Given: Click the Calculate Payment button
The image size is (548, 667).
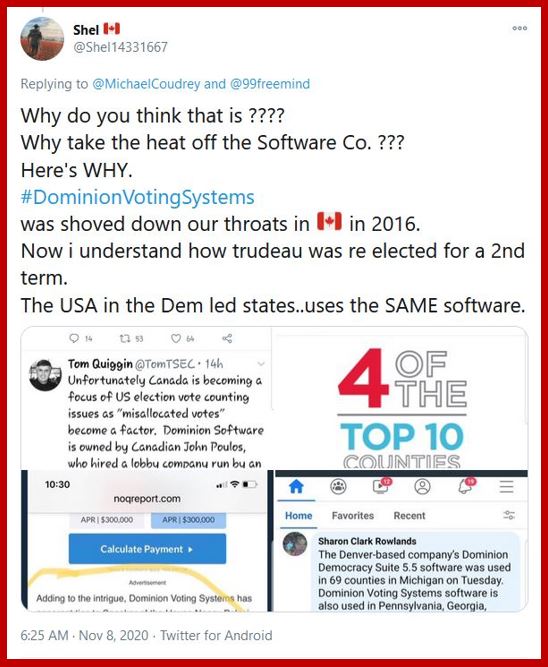Looking at the screenshot, I should tap(147, 549).
